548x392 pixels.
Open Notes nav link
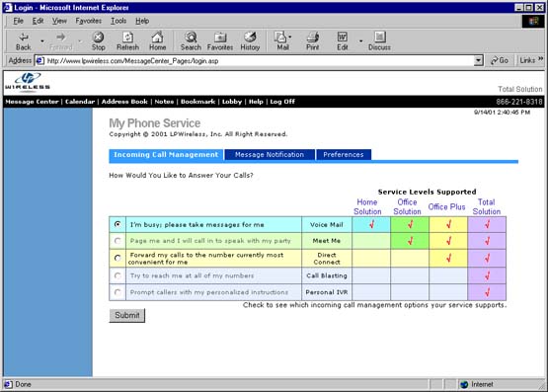pyautogui.click(x=164, y=102)
